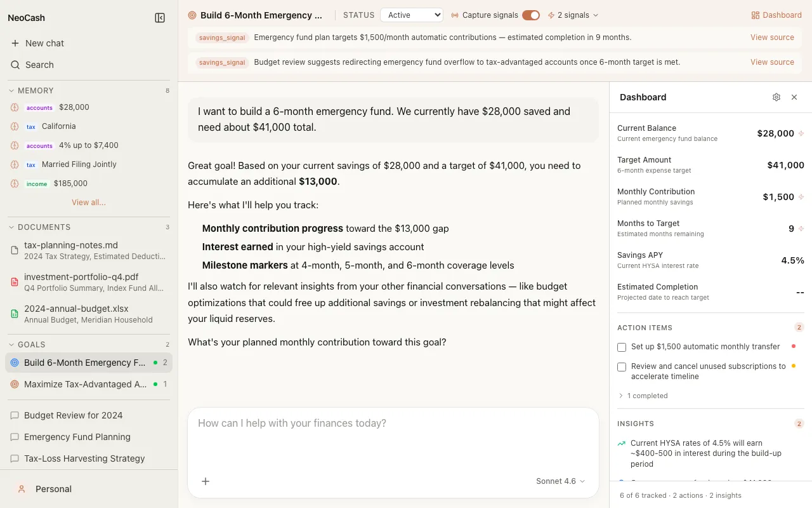The height and width of the screenshot is (508, 812).
Task: Open 2024-annual-budget.xlsx document
Action: pos(89,314)
